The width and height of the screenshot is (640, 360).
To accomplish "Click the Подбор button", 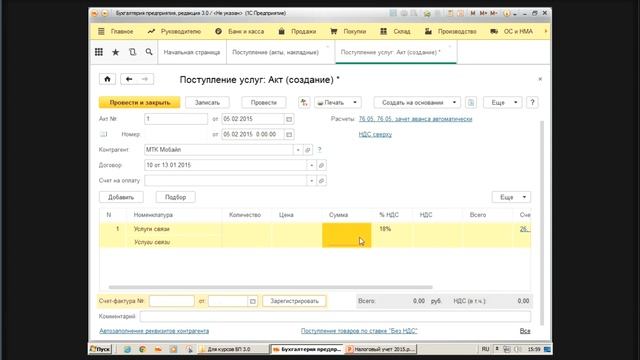I will tap(176, 197).
